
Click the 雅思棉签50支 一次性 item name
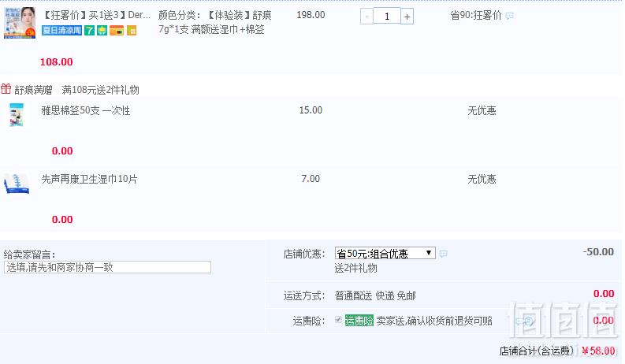coord(86,110)
